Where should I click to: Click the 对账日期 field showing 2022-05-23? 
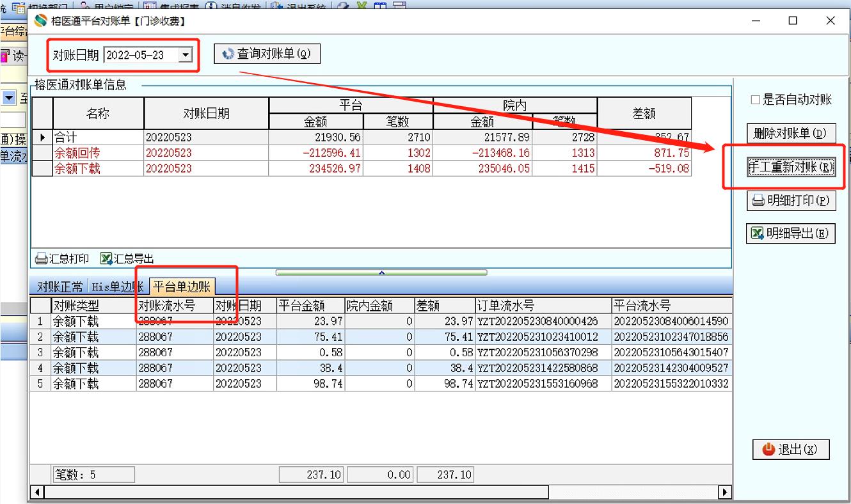[x=148, y=55]
